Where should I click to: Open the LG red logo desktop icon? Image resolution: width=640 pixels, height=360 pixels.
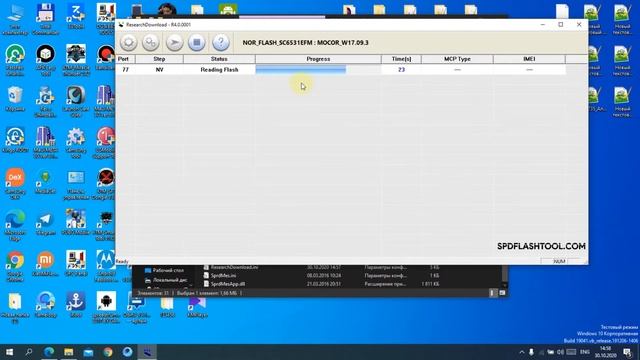tap(106, 142)
